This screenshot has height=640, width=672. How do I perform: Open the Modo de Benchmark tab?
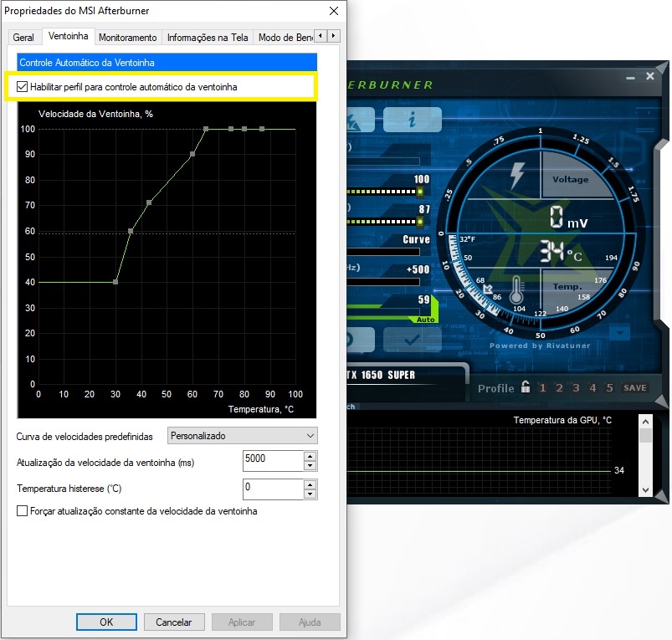285,38
